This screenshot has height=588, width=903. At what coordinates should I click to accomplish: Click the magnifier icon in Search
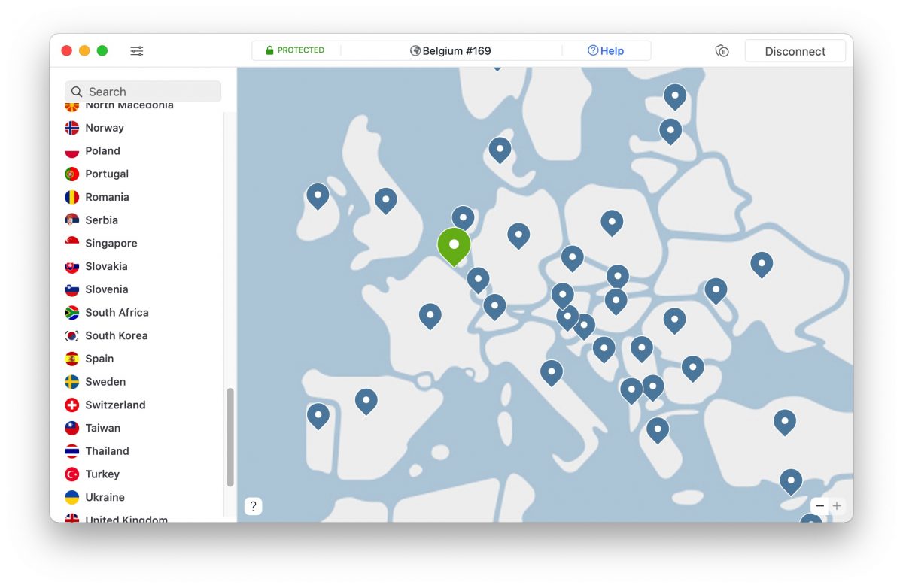(77, 92)
